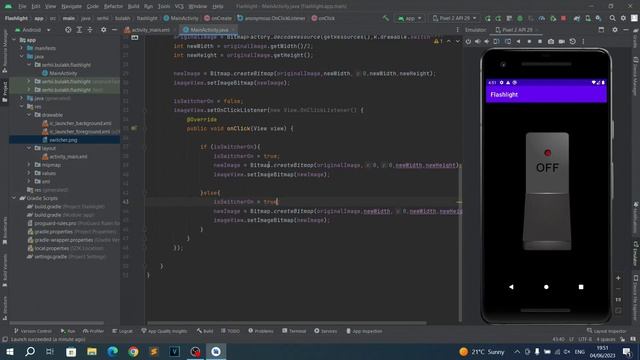Click emulator power button icon

(x=468, y=41)
